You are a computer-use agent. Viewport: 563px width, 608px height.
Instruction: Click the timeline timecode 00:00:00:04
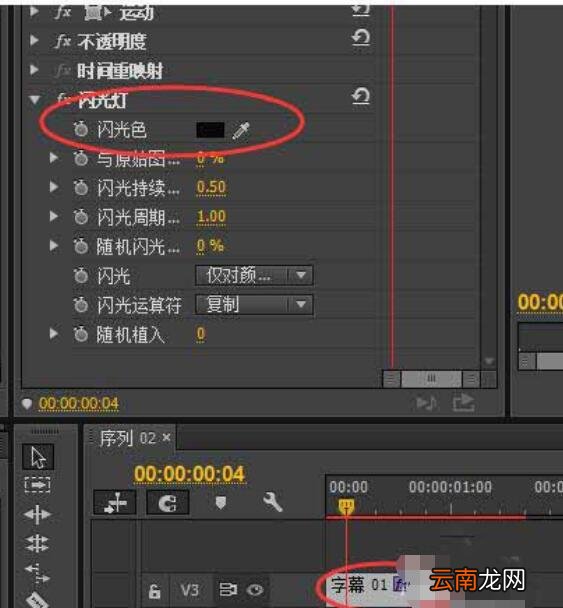click(190, 474)
